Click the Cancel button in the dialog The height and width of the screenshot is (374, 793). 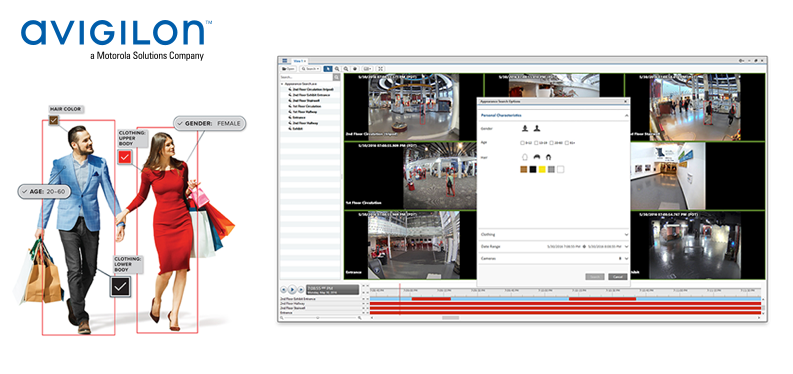[x=618, y=277]
